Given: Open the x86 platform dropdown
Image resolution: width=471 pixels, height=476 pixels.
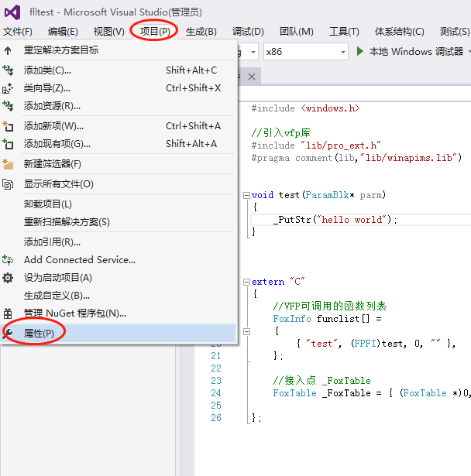Looking at the screenshot, I should tap(306, 52).
